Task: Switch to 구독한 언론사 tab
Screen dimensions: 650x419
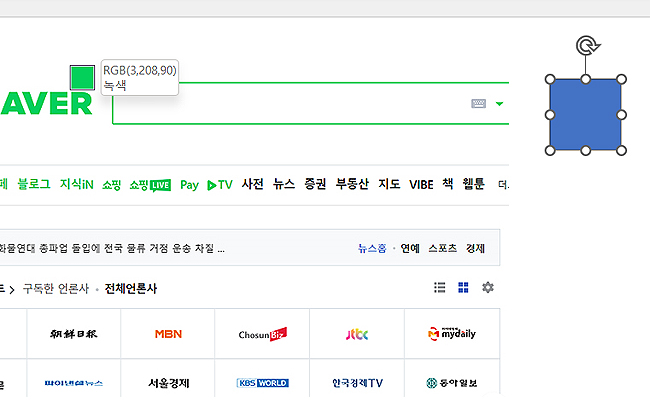Action: tap(56, 288)
